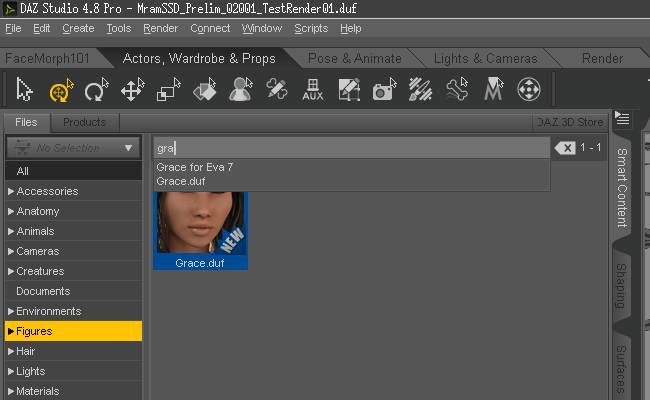Open the Window menu
Viewport: 650px width, 400px height.
tap(262, 28)
